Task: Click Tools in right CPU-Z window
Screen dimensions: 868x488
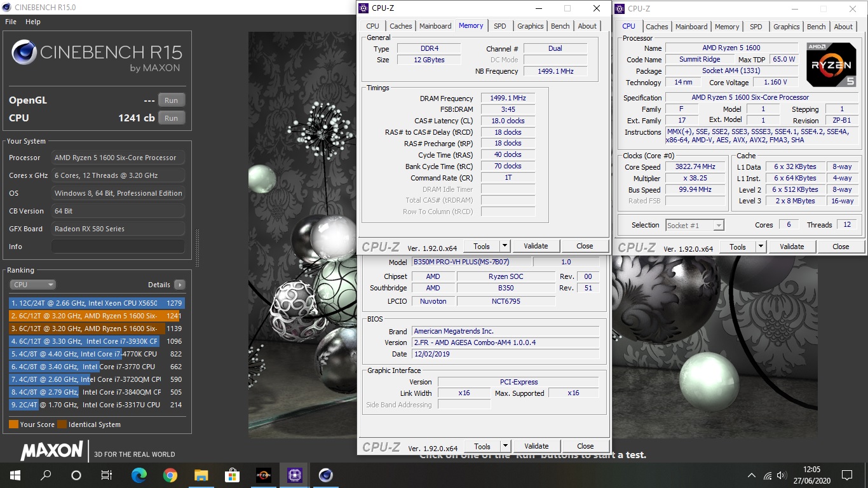Action: (738, 247)
